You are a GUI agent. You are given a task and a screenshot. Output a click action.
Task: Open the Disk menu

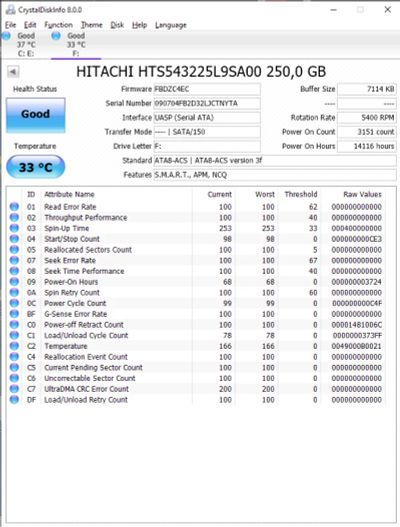pos(117,25)
